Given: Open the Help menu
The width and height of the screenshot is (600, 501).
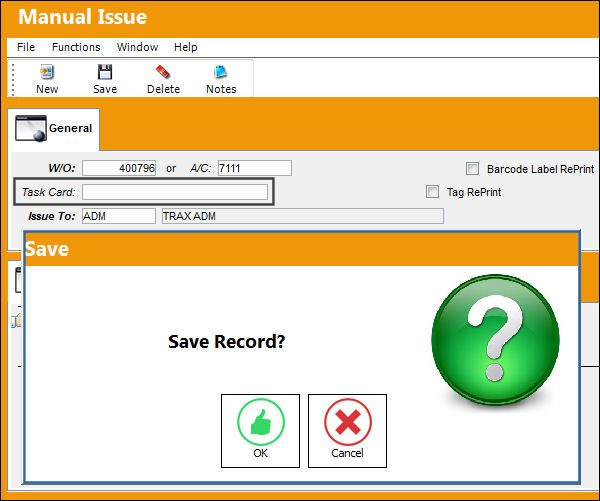Looking at the screenshot, I should point(186,47).
